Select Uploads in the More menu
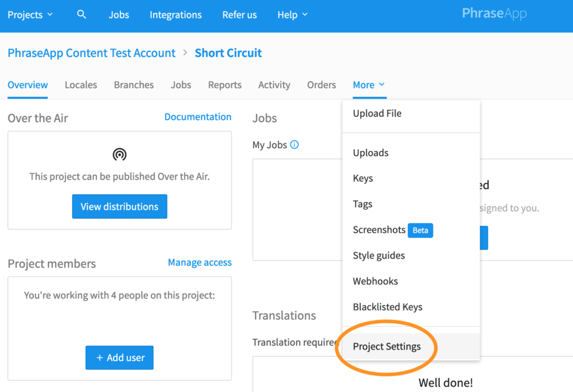The width and height of the screenshot is (573, 392). (411, 153)
